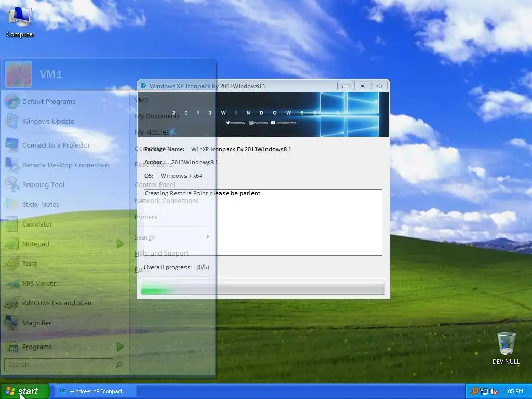Open Network Connections link

(x=167, y=201)
